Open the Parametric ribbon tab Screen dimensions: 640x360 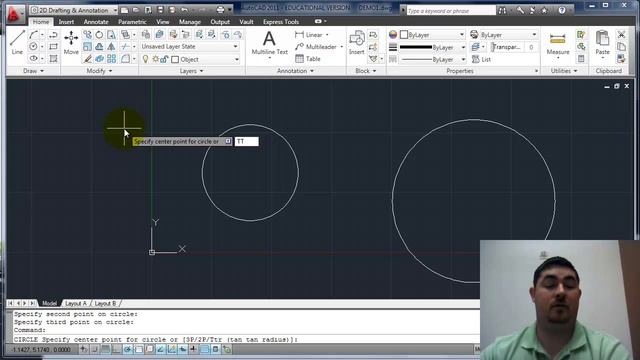tap(132, 22)
